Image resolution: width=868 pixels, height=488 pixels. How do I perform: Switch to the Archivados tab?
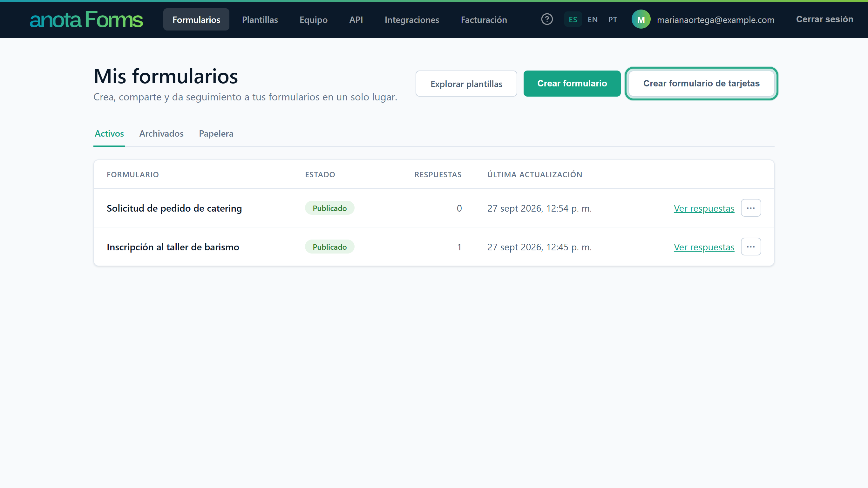tap(161, 134)
